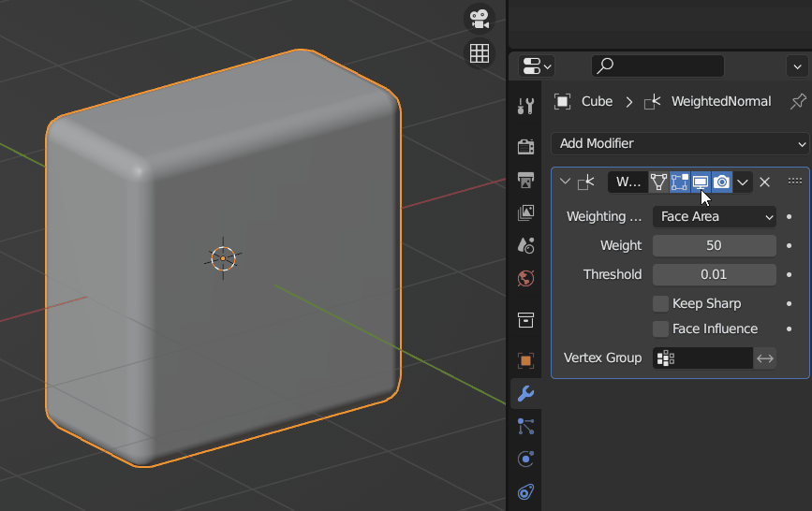Open the Physics properties tab
The width and height of the screenshot is (812, 511).
coord(525,460)
